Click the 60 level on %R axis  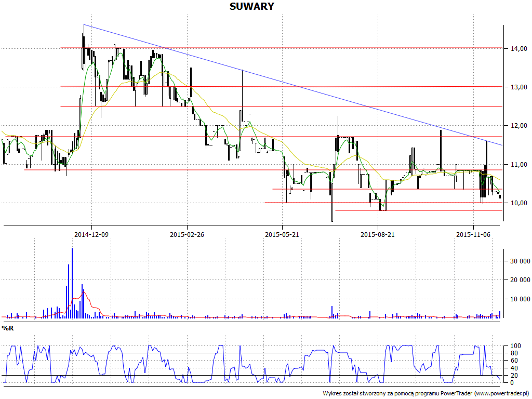tap(514, 361)
